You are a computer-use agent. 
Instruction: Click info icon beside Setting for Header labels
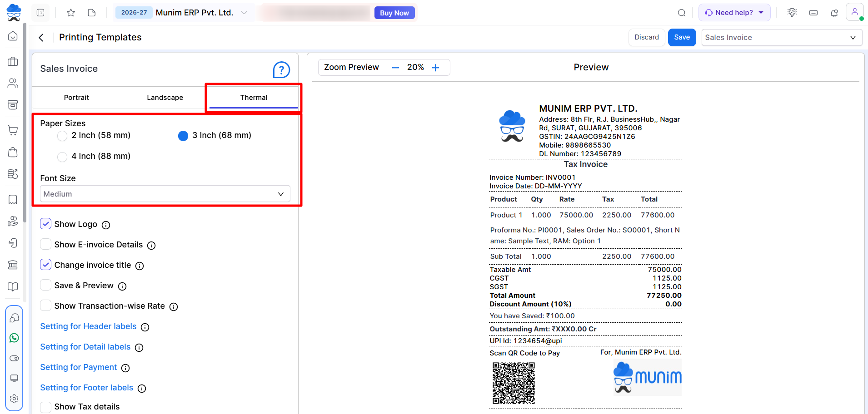coord(145,327)
